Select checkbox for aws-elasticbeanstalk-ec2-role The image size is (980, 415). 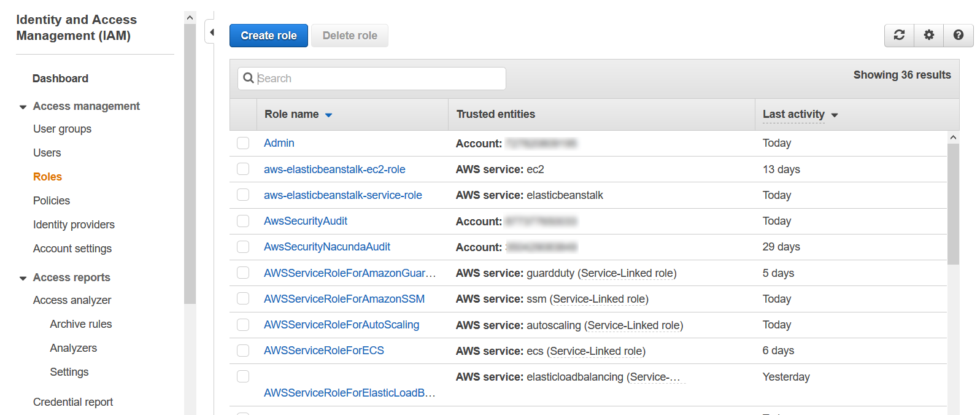click(243, 169)
